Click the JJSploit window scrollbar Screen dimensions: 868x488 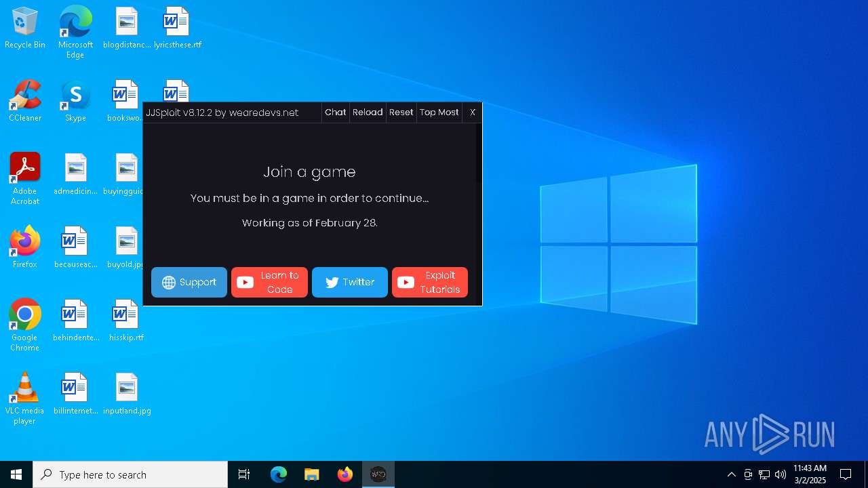(478, 153)
